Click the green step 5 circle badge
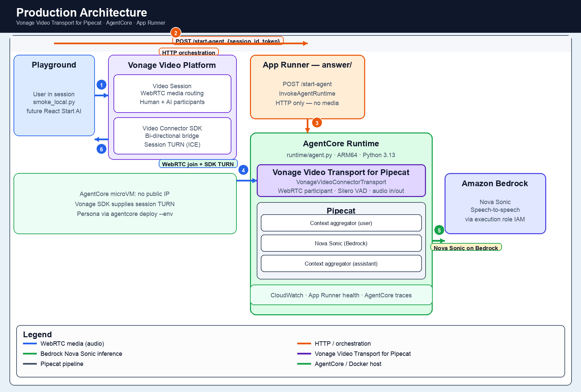 439,230
